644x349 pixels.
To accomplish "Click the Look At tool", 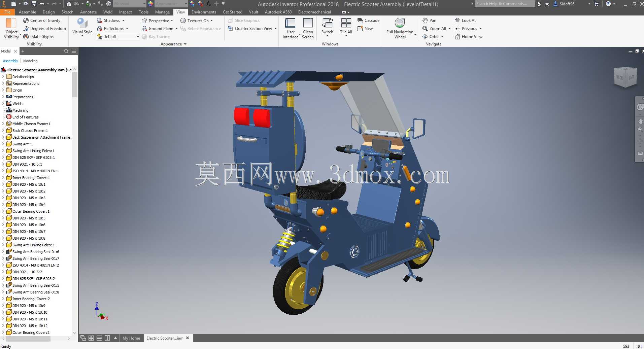I will click(x=465, y=21).
